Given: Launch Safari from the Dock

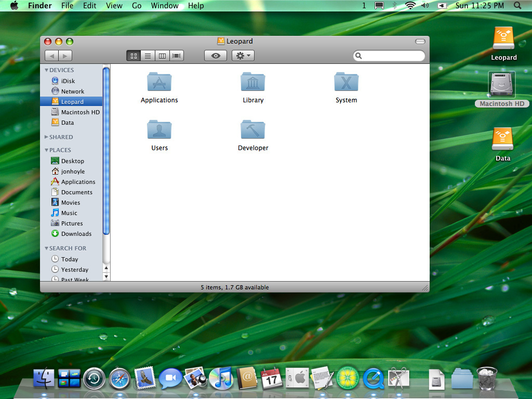Looking at the screenshot, I should [119, 378].
